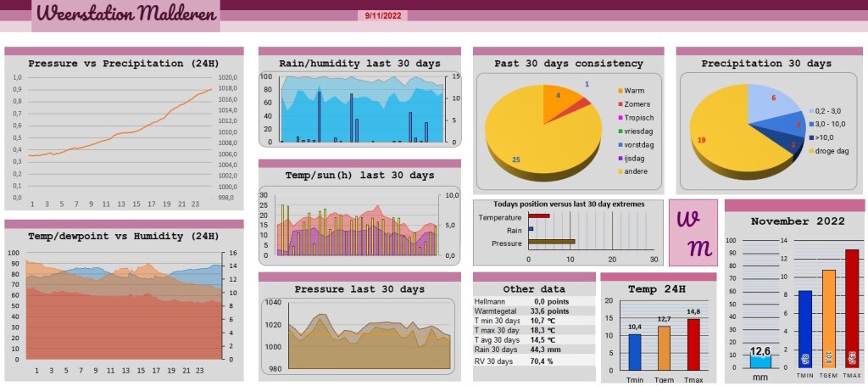This screenshot has height=386, width=868.
Task: Click the orange Tgem 12,7 bar
Action: (665, 349)
